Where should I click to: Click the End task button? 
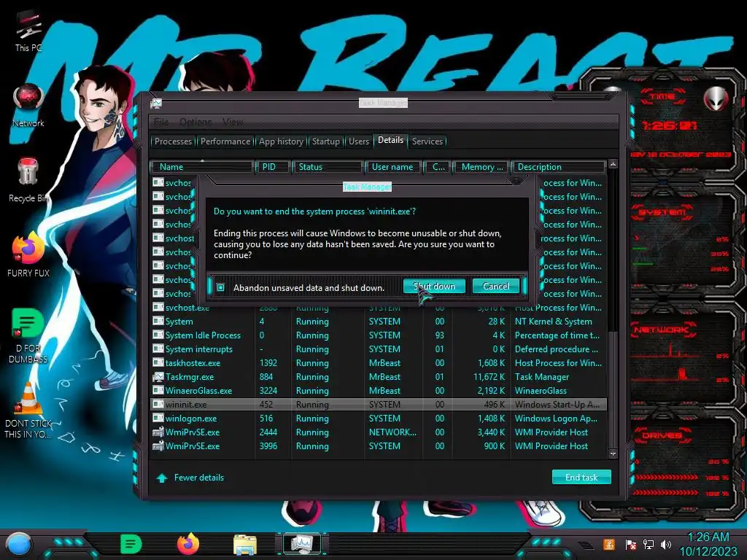(x=581, y=477)
